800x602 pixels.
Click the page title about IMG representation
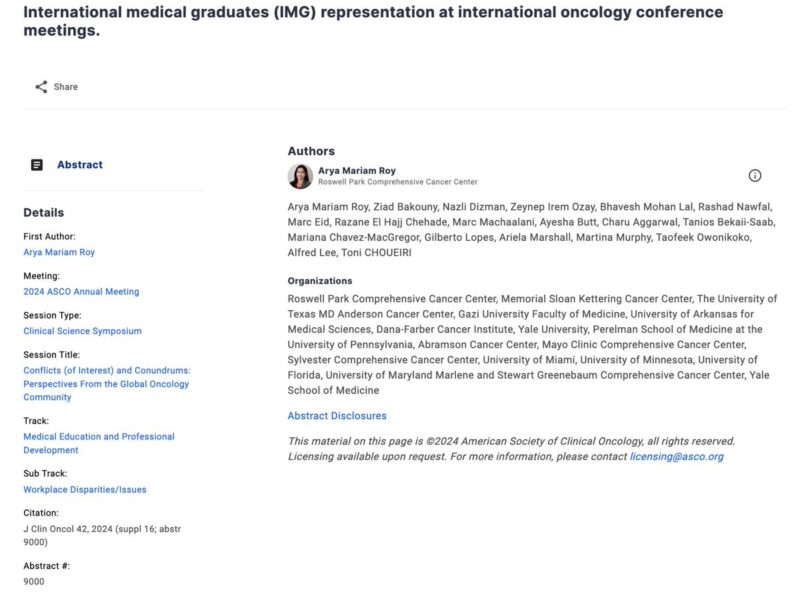click(x=373, y=21)
